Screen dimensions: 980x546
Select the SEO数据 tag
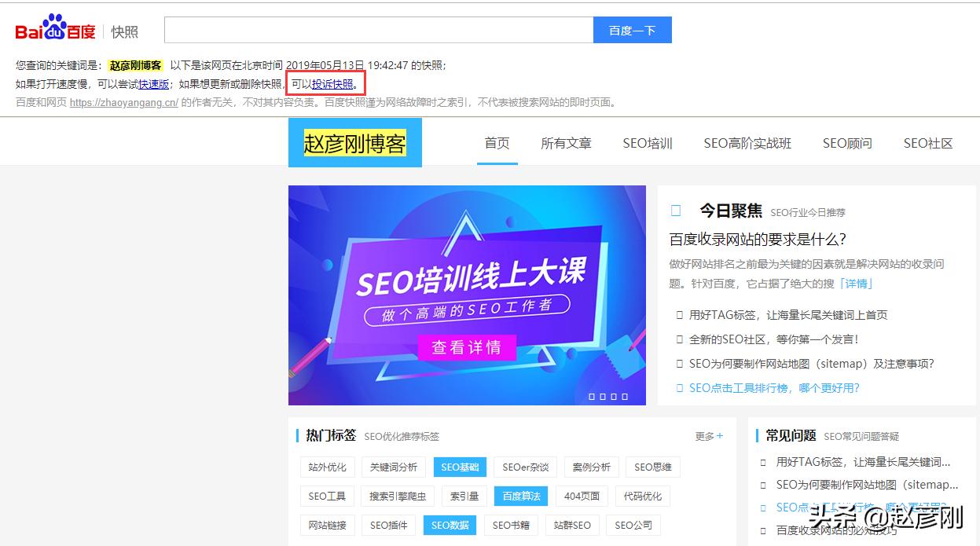[449, 525]
